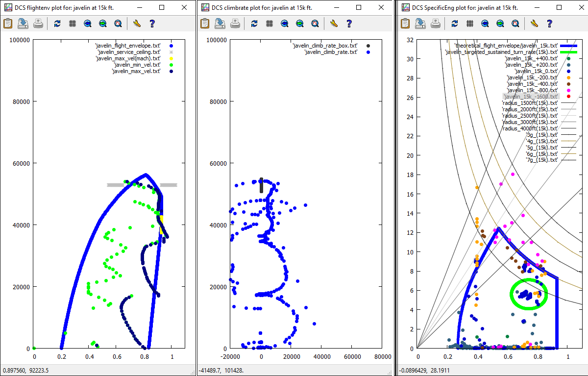
Task: Open help in the climbrate window
Action: 349,24
